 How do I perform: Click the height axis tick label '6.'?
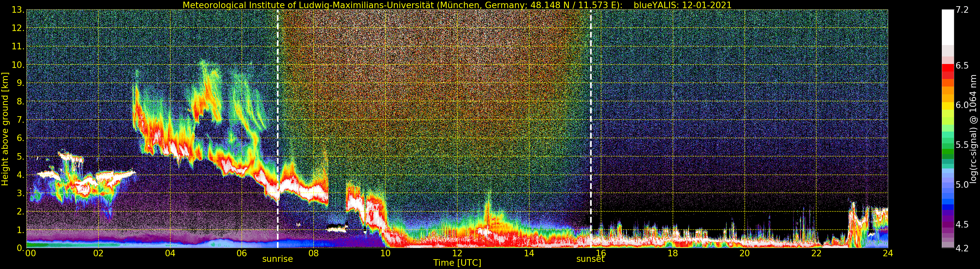coord(21,138)
